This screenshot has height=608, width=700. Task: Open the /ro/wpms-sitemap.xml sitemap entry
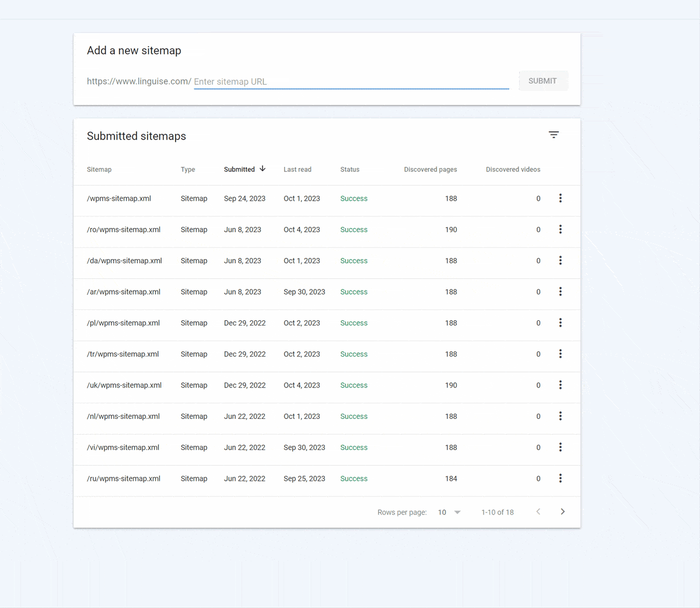124,230
